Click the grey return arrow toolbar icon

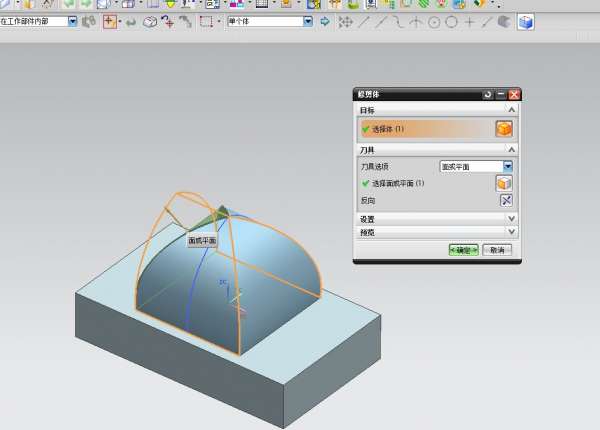[x=131, y=22]
